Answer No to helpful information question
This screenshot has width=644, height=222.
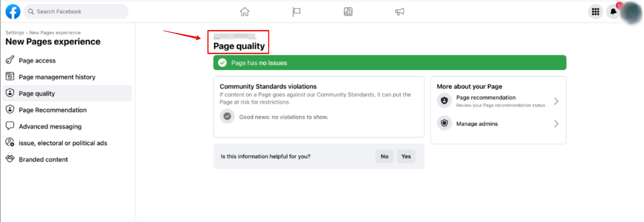click(x=384, y=156)
